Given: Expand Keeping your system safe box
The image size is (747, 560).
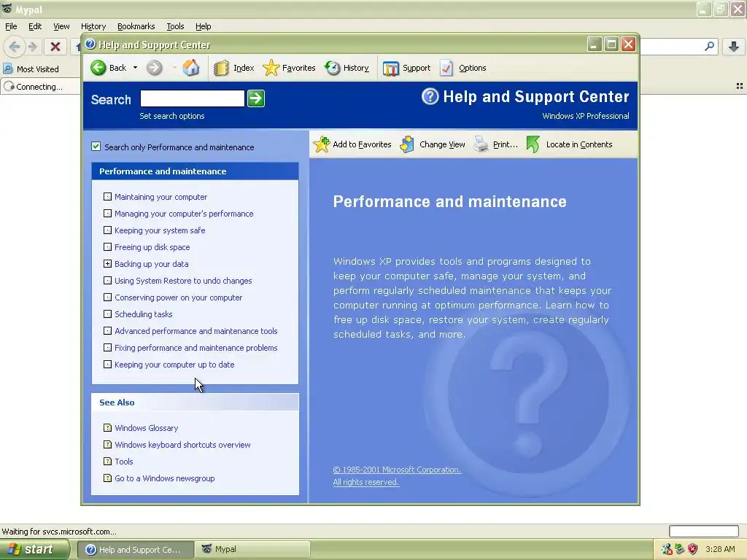Looking at the screenshot, I should (108, 230).
